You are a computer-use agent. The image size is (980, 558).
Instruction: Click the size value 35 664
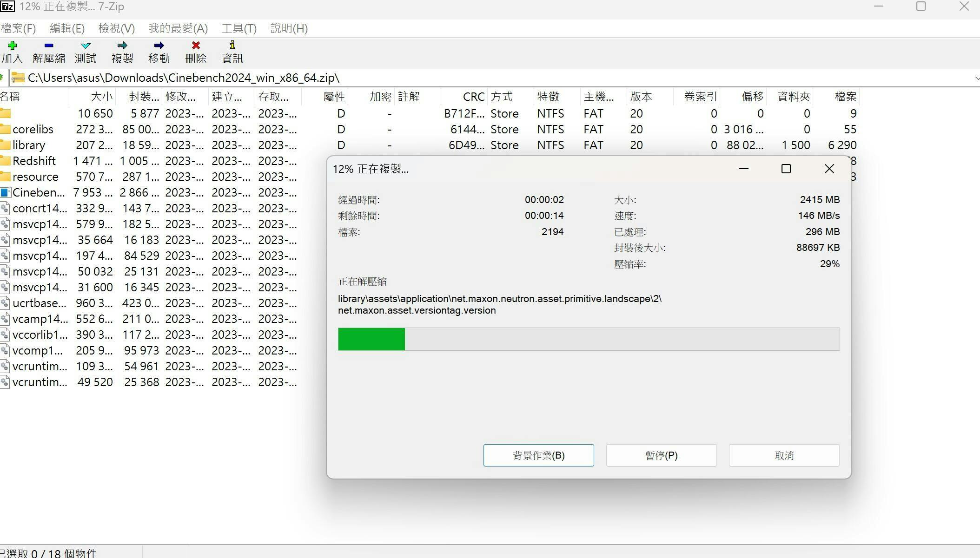[x=95, y=240]
